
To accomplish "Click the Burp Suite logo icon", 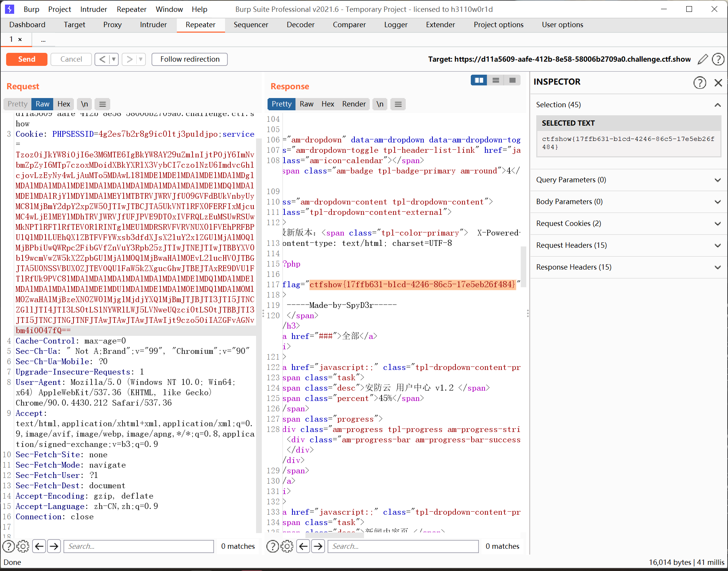I will [9, 9].
